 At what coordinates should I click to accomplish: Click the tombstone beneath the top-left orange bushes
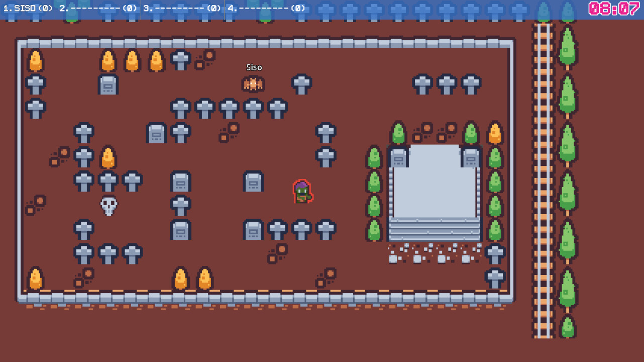(108, 84)
